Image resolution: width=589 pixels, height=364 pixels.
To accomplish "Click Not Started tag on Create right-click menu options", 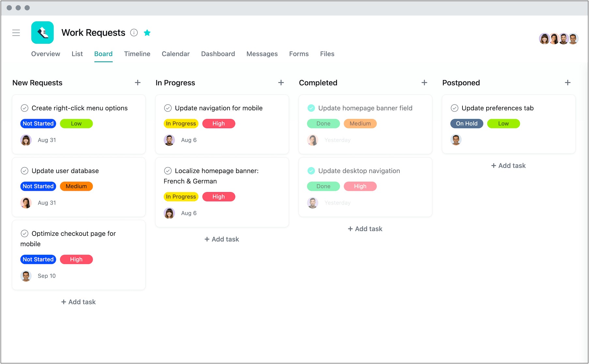I will tap(38, 124).
